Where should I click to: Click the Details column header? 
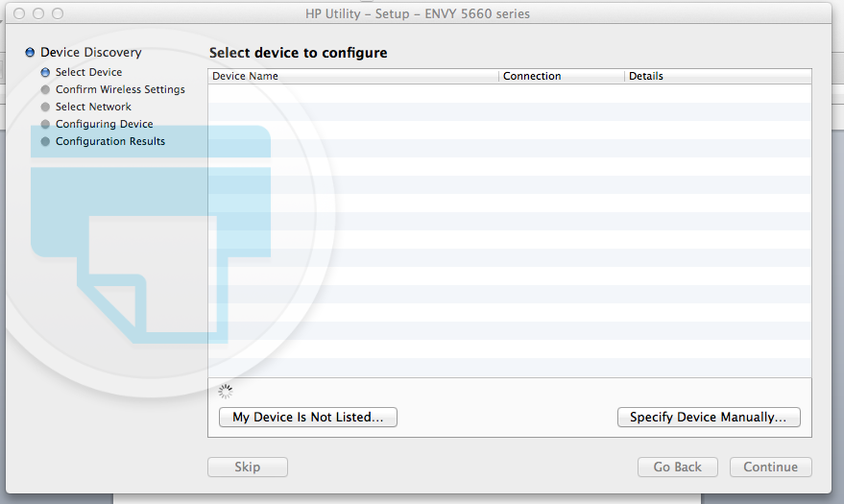[x=717, y=76]
